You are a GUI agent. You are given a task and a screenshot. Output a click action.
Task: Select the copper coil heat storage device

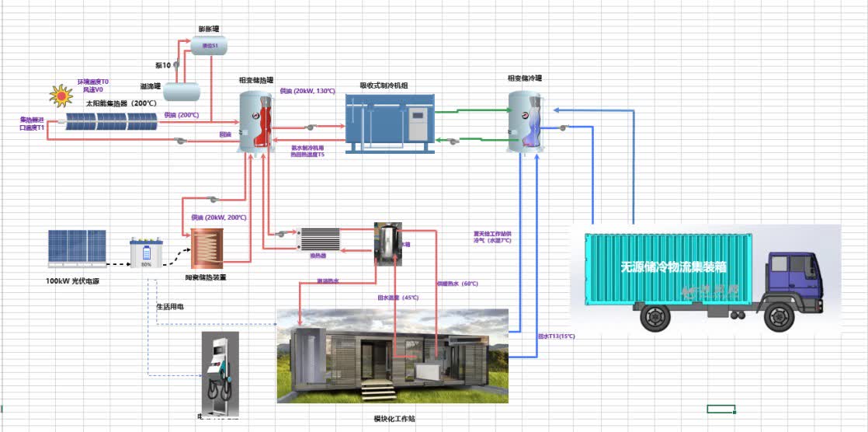point(207,249)
